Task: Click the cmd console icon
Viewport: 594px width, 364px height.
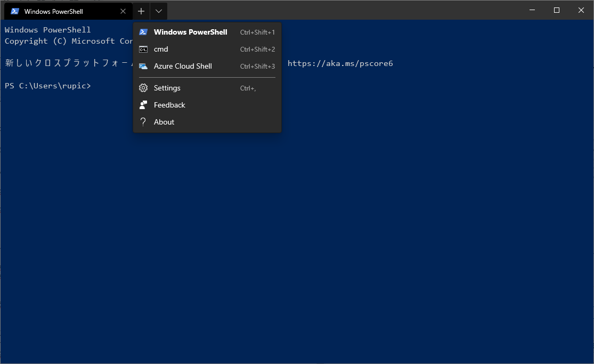Action: 143,49
